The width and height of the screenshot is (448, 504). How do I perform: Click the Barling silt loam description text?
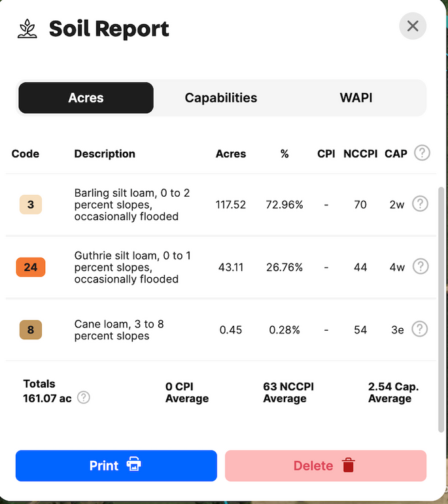tap(132, 205)
